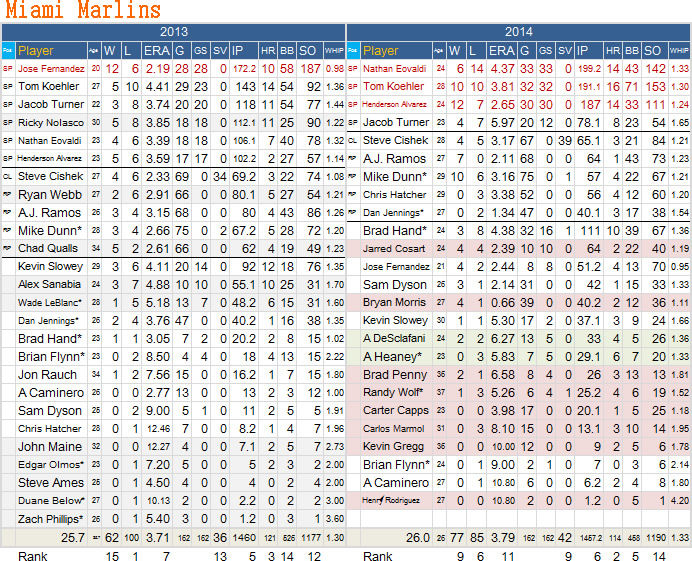Select Alex Sanabia's name

(x=49, y=285)
